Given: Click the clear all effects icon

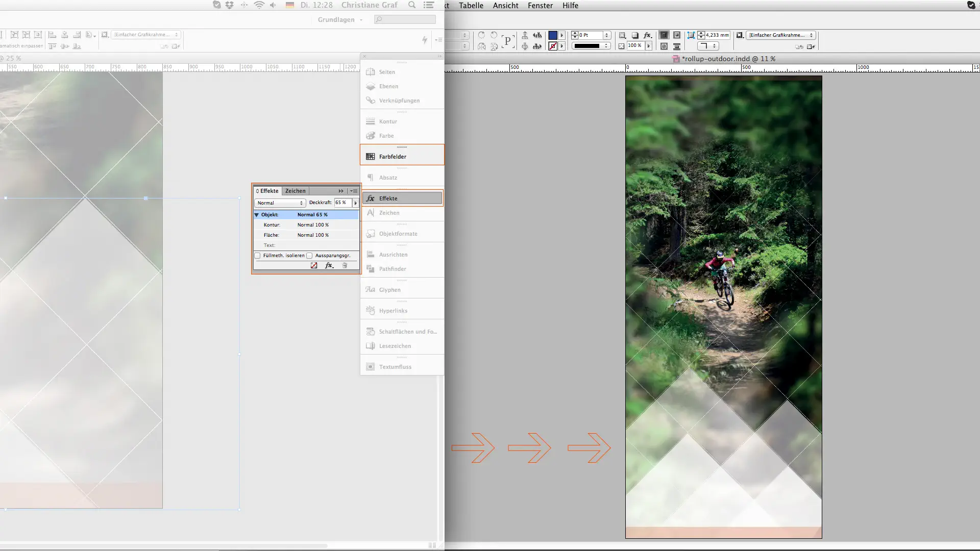Looking at the screenshot, I should [314, 265].
